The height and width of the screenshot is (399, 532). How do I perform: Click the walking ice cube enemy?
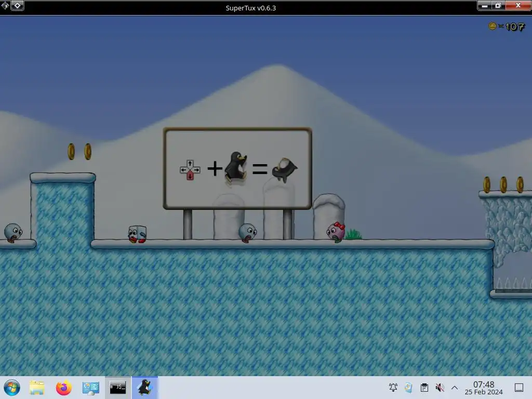[x=137, y=234]
